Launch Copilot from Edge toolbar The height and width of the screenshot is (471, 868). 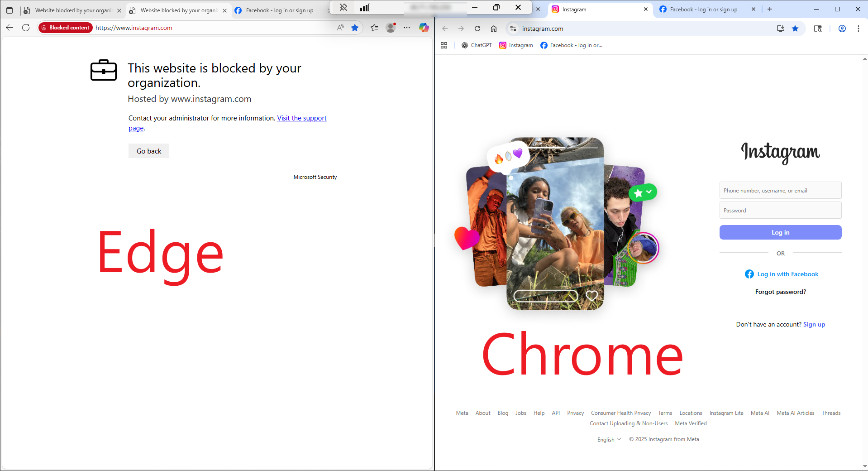424,28
